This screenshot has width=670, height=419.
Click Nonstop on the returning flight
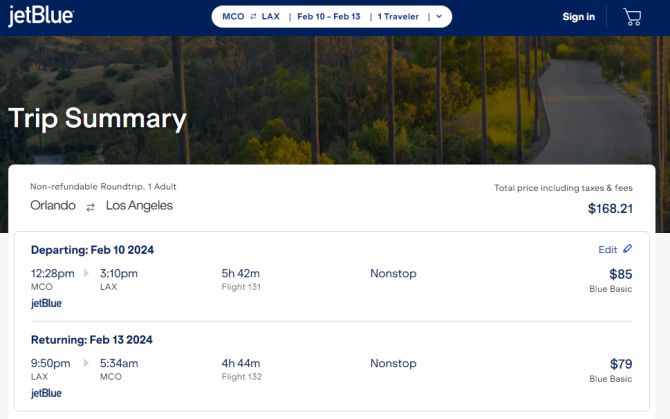393,363
